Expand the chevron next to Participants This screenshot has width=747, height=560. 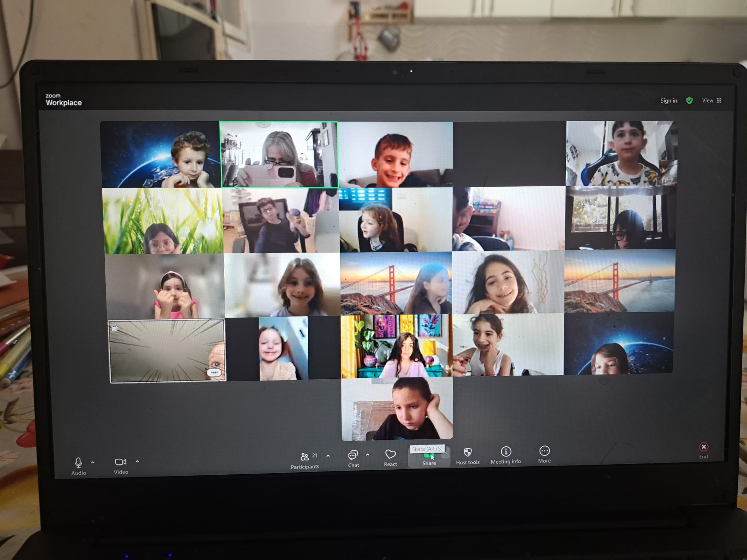click(328, 456)
